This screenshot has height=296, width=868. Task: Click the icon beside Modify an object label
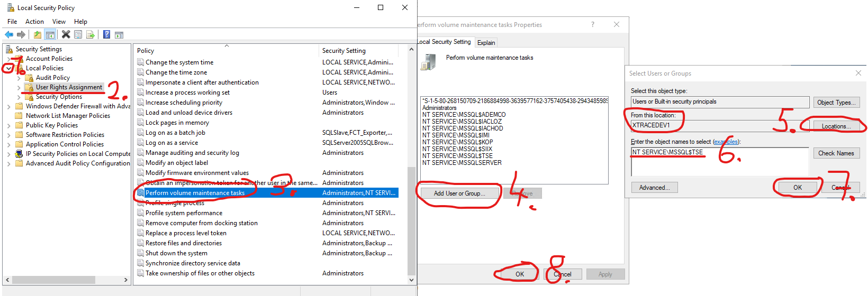coord(140,162)
